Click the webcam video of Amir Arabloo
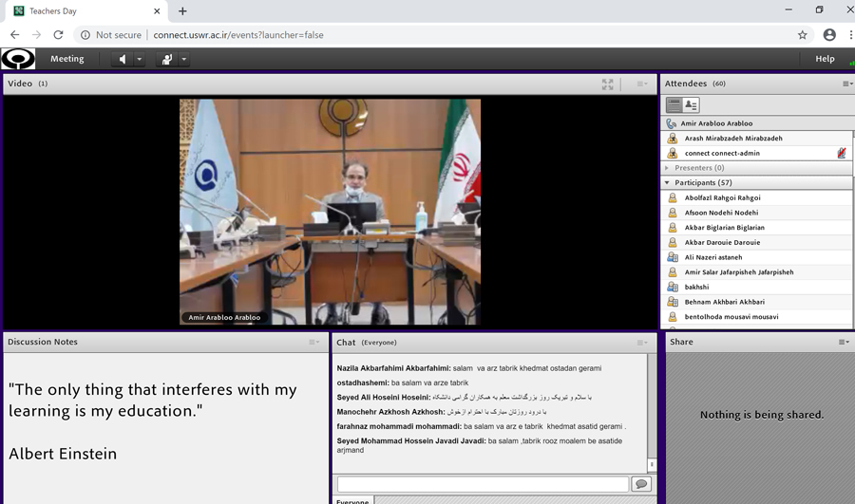855x504 pixels. coord(330,212)
